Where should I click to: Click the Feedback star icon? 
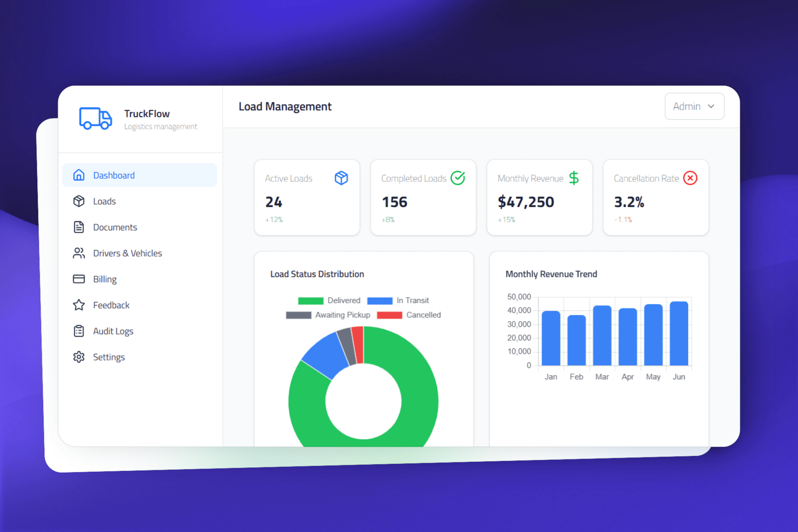click(x=79, y=305)
